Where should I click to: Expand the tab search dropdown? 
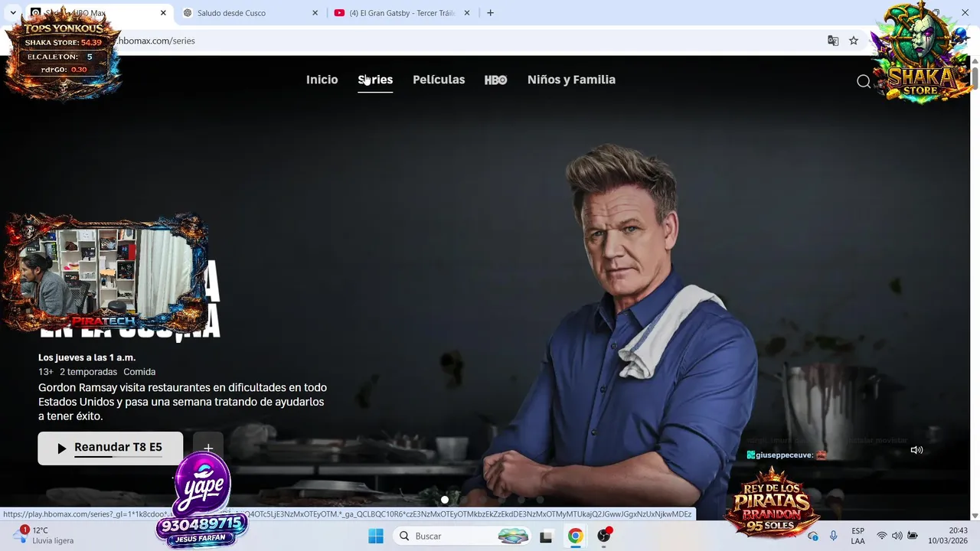coord(13,13)
